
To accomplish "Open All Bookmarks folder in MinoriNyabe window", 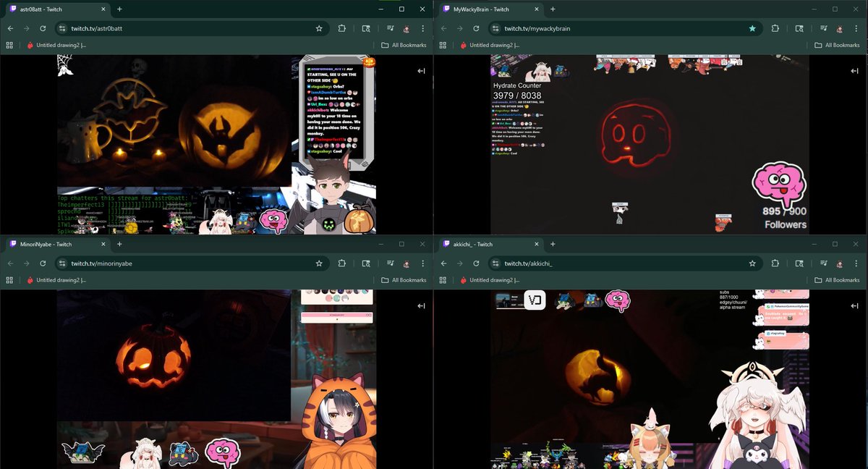I will pyautogui.click(x=404, y=280).
